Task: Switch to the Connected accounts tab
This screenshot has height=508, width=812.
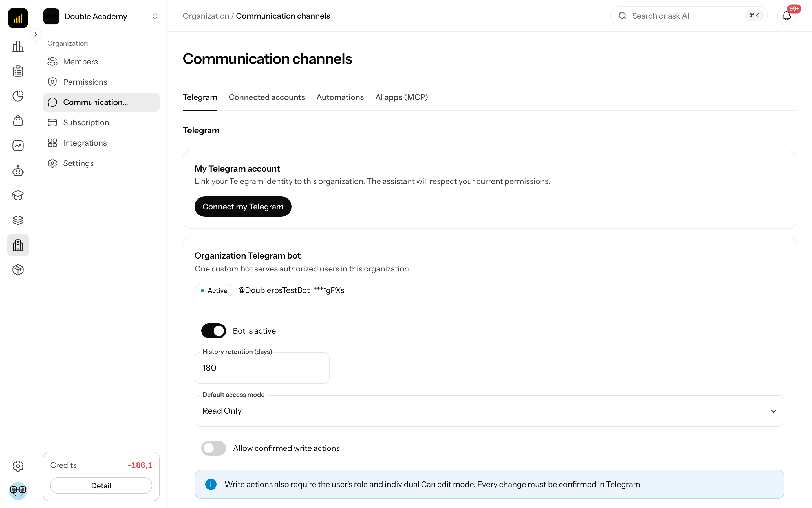Action: point(267,97)
